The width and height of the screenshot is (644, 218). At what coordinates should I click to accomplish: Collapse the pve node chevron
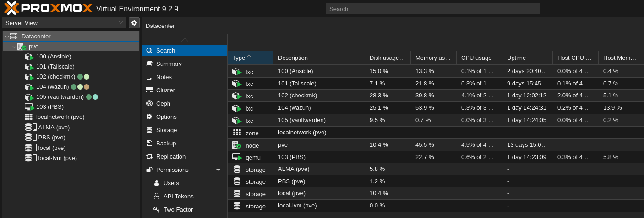(14, 47)
